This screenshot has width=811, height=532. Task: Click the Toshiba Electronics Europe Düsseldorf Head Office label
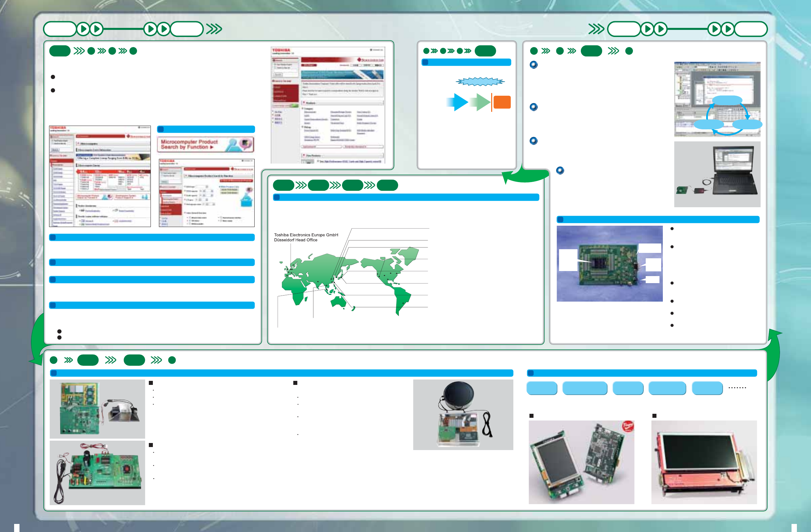point(306,237)
